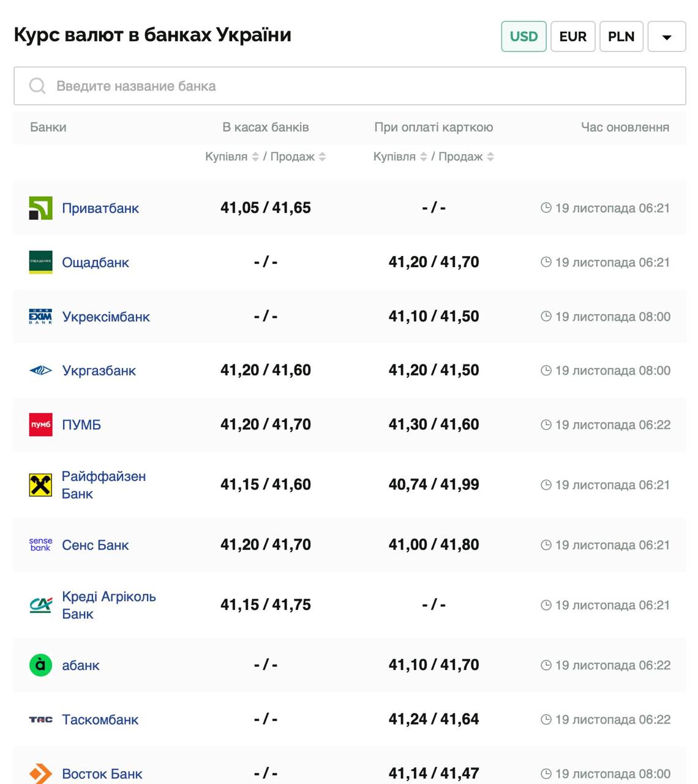
Task: Open the Сенс Банк link
Action: pyautogui.click(x=95, y=545)
